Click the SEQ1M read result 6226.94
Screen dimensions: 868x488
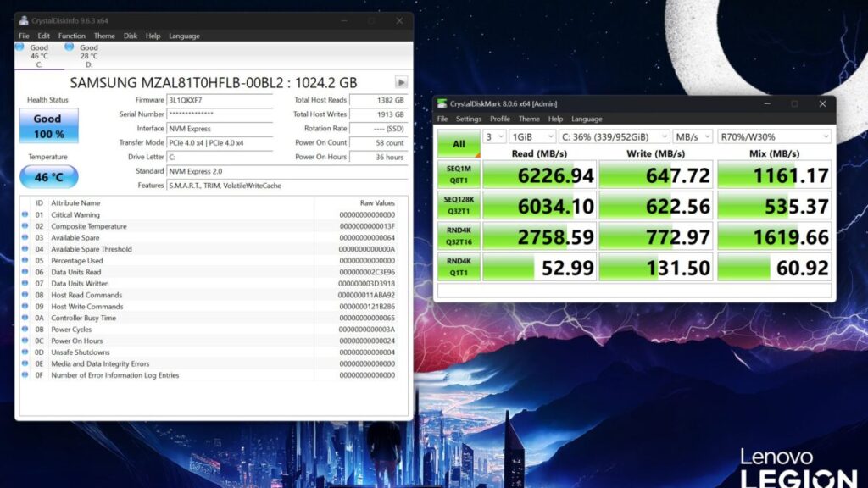point(540,175)
